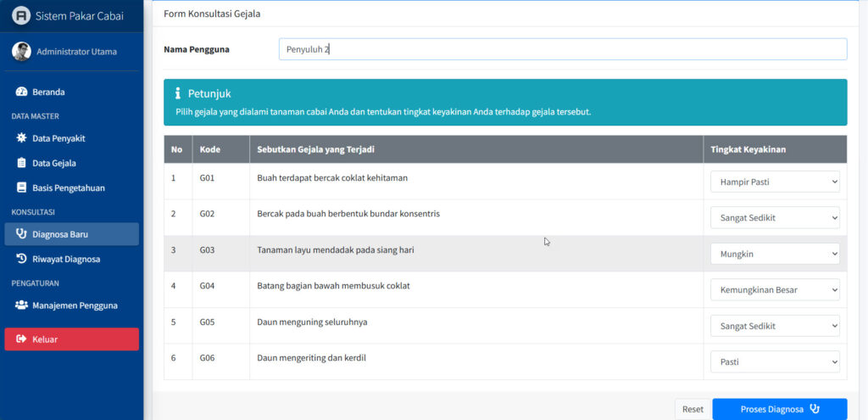Open G06 dropdown set to Pasti
868x420 pixels.
tap(775, 361)
